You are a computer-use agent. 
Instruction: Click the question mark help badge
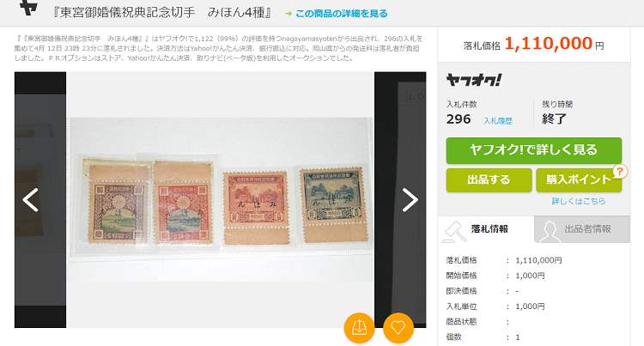click(620, 171)
